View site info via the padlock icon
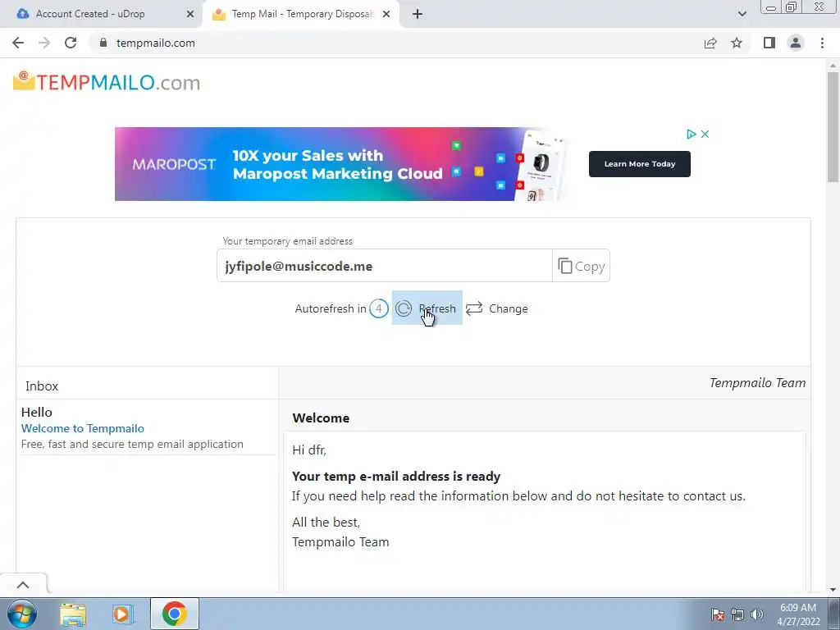The height and width of the screenshot is (630, 840). tap(103, 43)
